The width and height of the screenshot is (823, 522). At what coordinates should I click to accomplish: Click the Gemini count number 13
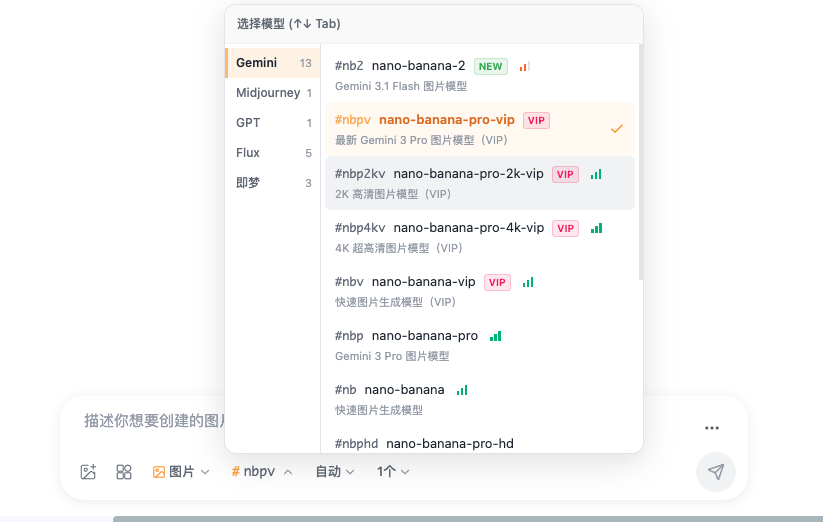tap(305, 63)
